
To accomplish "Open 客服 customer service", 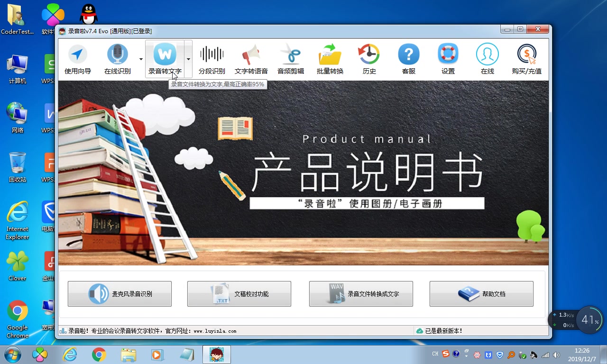I will pyautogui.click(x=409, y=59).
